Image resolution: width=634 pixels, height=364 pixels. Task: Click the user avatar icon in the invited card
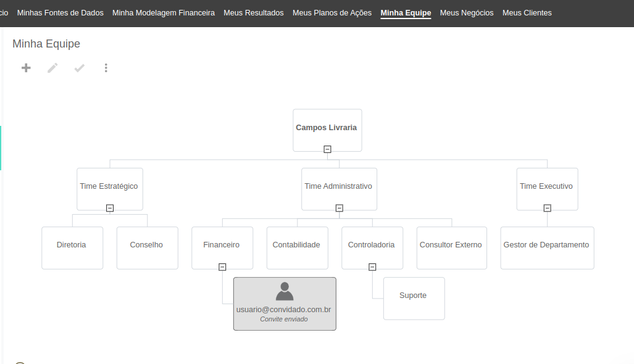coord(285,291)
